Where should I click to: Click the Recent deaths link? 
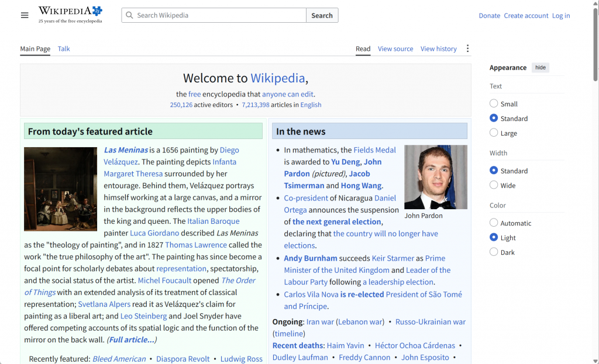point(298,346)
